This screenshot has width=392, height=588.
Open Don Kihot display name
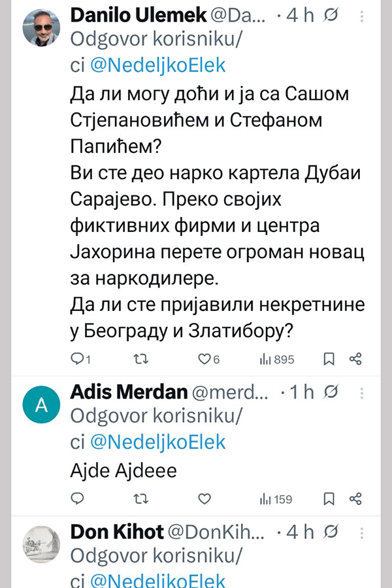pos(116,531)
